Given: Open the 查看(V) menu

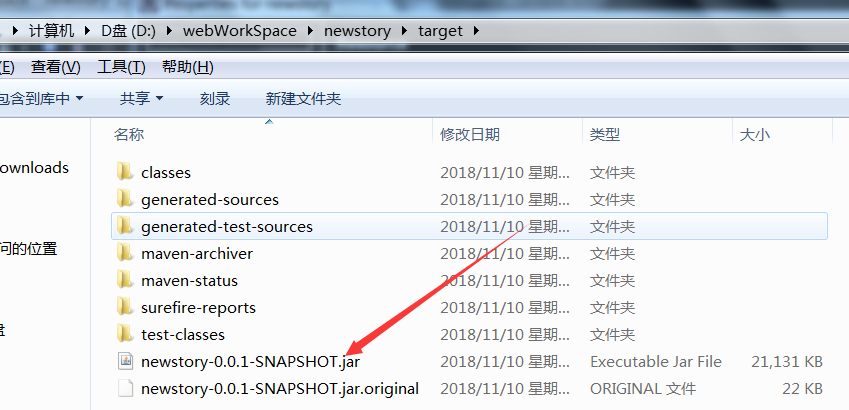Looking at the screenshot, I should click(x=56, y=68).
